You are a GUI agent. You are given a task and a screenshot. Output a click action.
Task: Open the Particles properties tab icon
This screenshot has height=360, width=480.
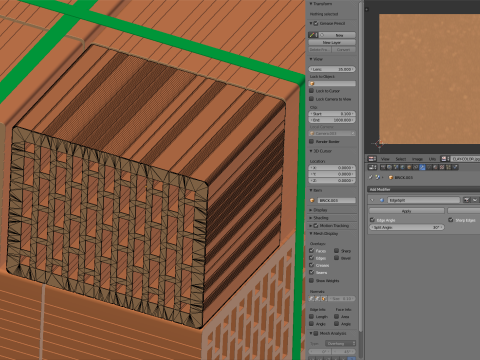(448, 167)
